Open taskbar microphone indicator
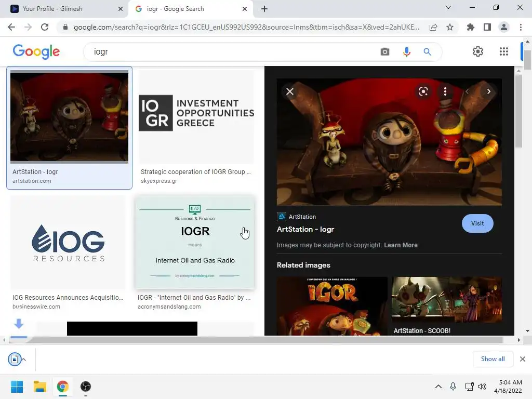Screen dimensions: 532x399 pos(453,387)
